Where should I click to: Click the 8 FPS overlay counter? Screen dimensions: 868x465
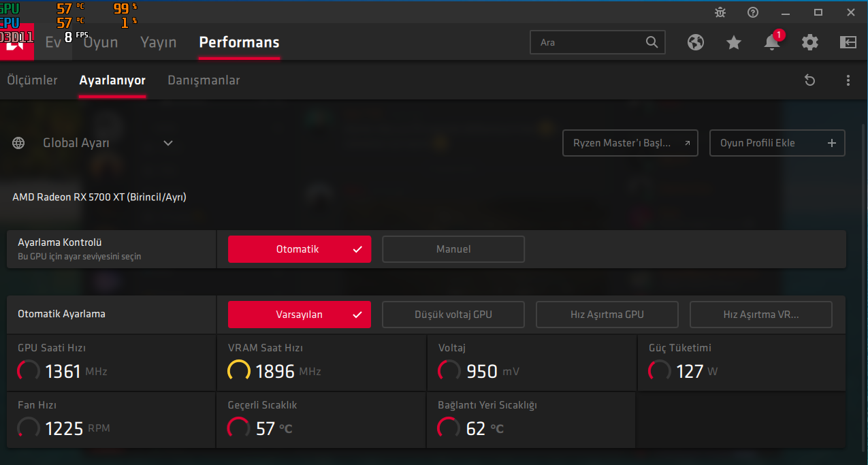click(x=76, y=37)
